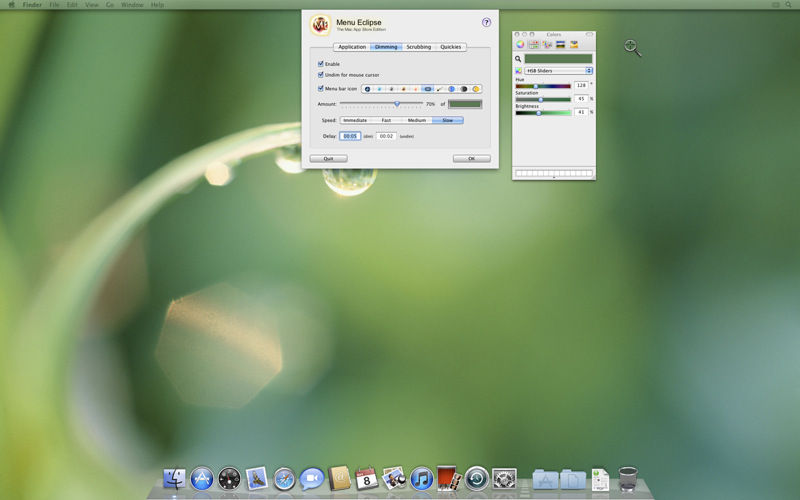This screenshot has height=500, width=800.
Task: Toggle Undim for mouse cursor checkbox
Action: [320, 74]
